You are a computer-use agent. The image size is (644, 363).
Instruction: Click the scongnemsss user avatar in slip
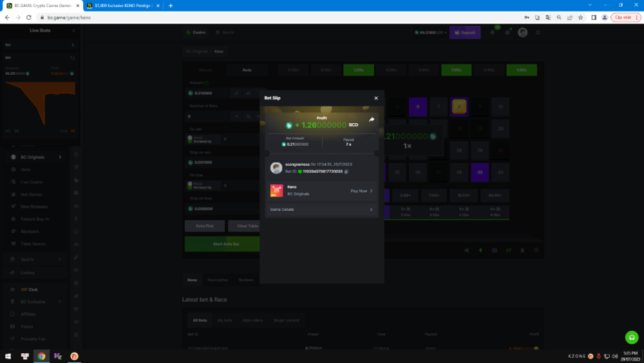click(276, 168)
